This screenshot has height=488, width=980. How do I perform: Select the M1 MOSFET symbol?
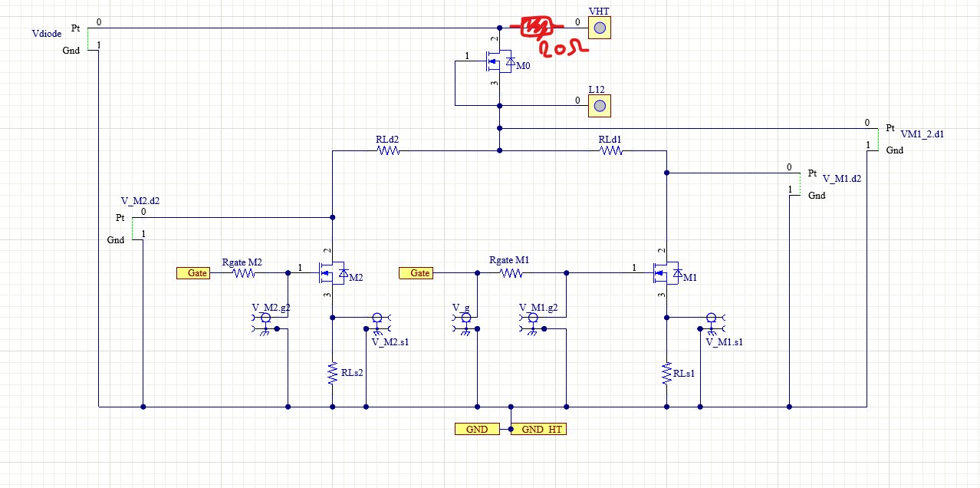tap(666, 273)
